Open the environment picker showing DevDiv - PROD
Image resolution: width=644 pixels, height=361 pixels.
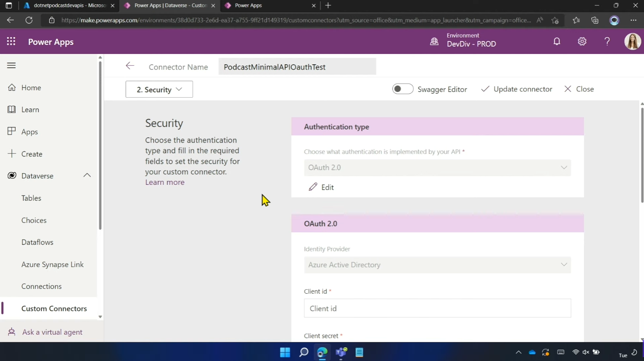(463, 40)
